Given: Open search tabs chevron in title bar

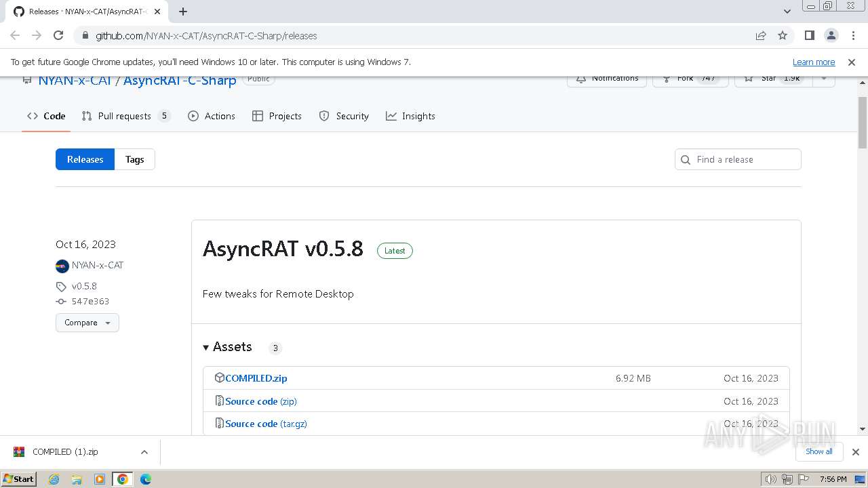Looking at the screenshot, I should pyautogui.click(x=787, y=12).
